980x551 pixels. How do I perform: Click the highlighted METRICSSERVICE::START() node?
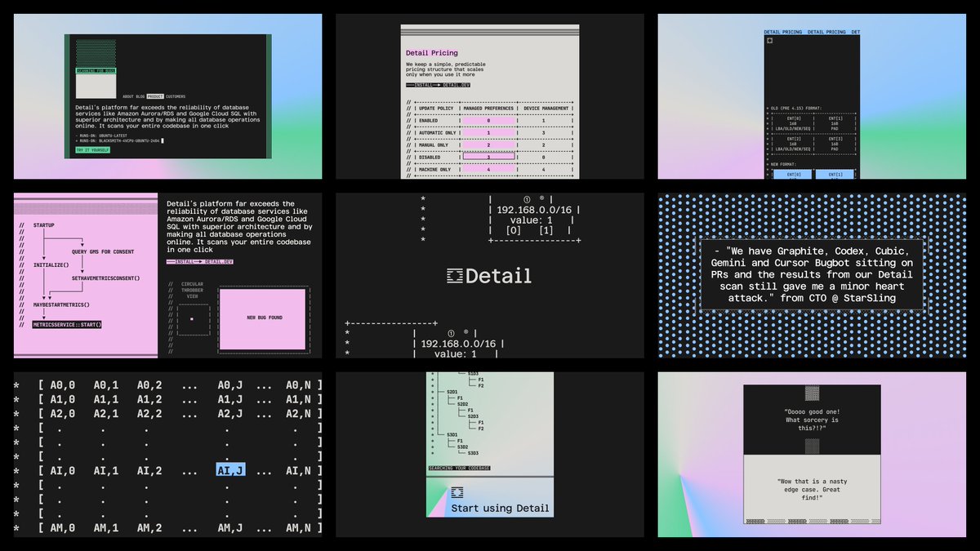pos(67,324)
